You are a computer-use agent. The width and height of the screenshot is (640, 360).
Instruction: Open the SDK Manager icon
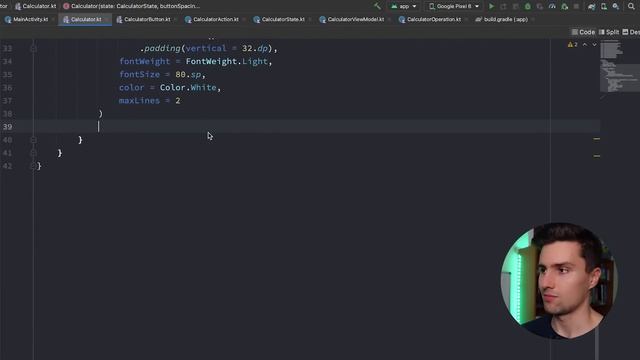click(x=616, y=6)
